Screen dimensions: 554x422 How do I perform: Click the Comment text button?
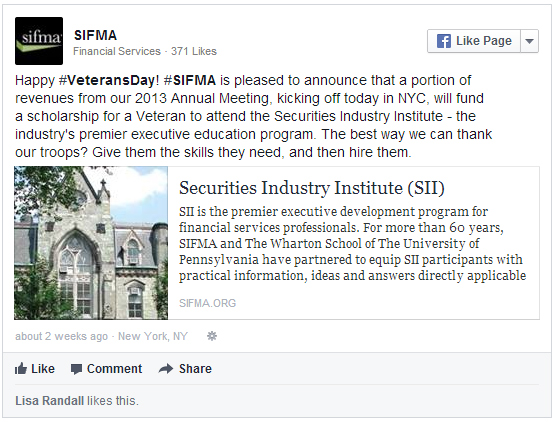[x=114, y=369]
